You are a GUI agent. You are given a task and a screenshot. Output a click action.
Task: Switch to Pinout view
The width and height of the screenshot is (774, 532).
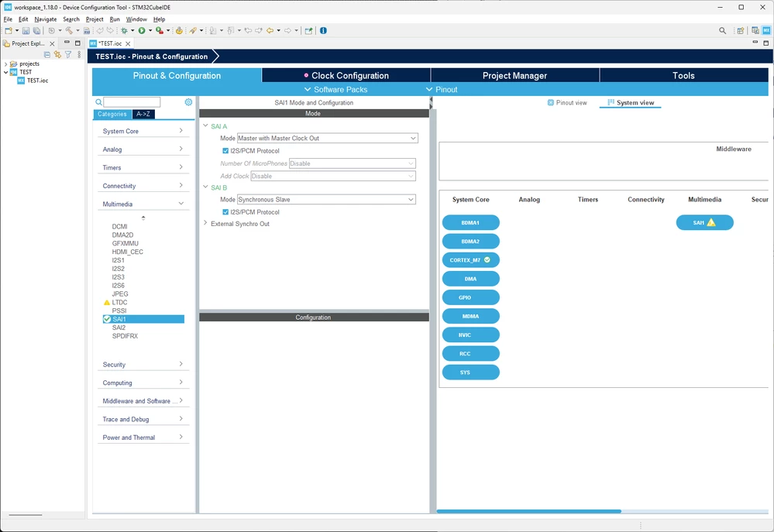tap(567, 103)
